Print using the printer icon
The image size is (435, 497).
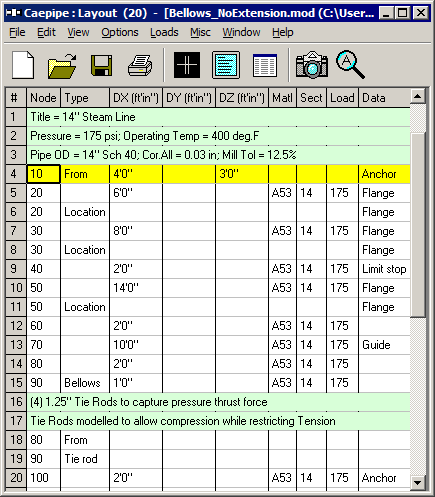(140, 65)
